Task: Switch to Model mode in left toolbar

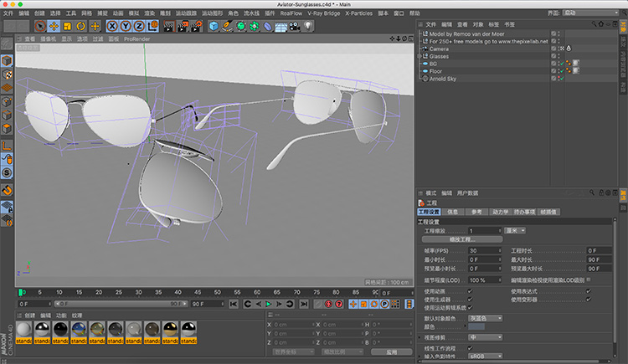Action: point(7,61)
